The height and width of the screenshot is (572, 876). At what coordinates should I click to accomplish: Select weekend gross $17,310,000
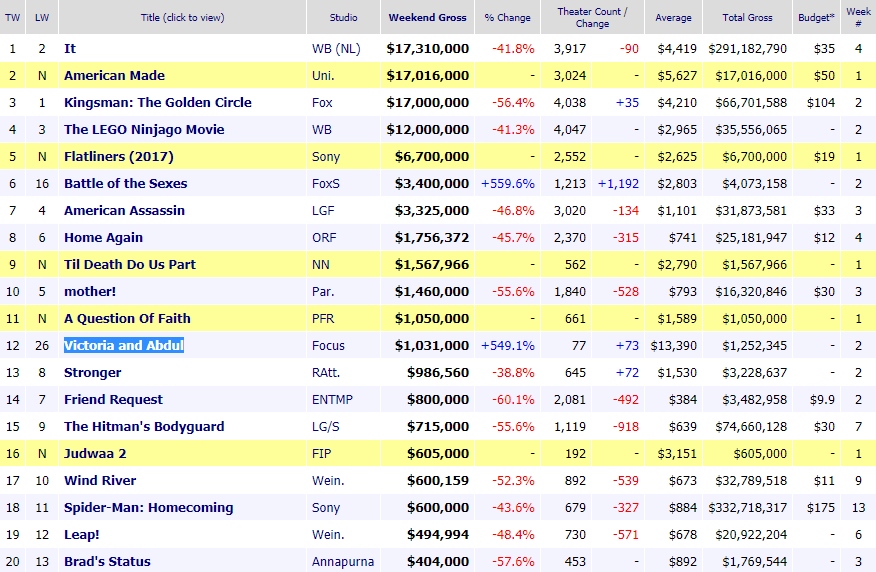[427, 49]
